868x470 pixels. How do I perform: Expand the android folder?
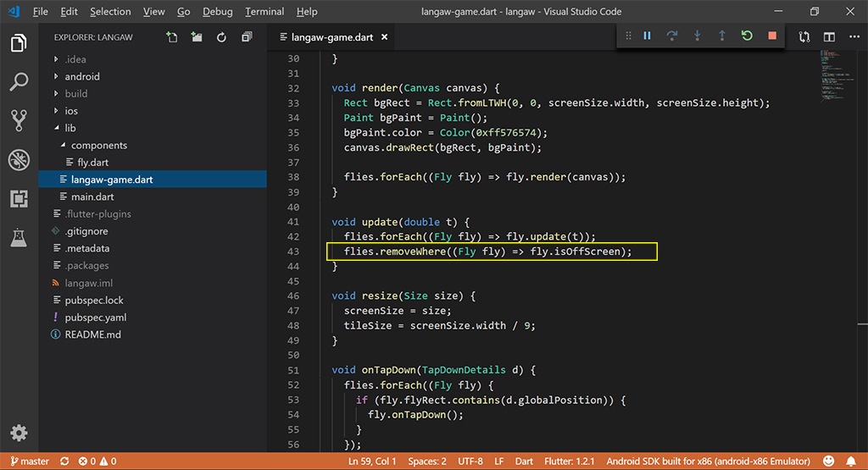(x=82, y=76)
